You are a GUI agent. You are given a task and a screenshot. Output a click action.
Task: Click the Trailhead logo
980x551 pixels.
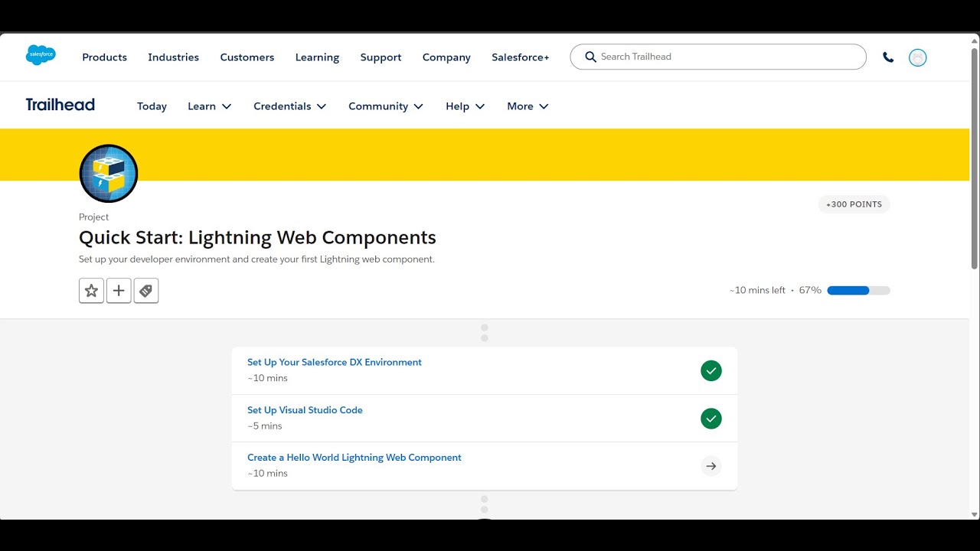point(60,105)
